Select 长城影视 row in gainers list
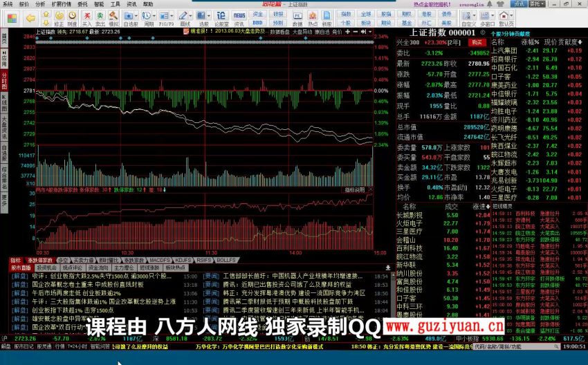This screenshot has height=365, width=588. (443, 215)
